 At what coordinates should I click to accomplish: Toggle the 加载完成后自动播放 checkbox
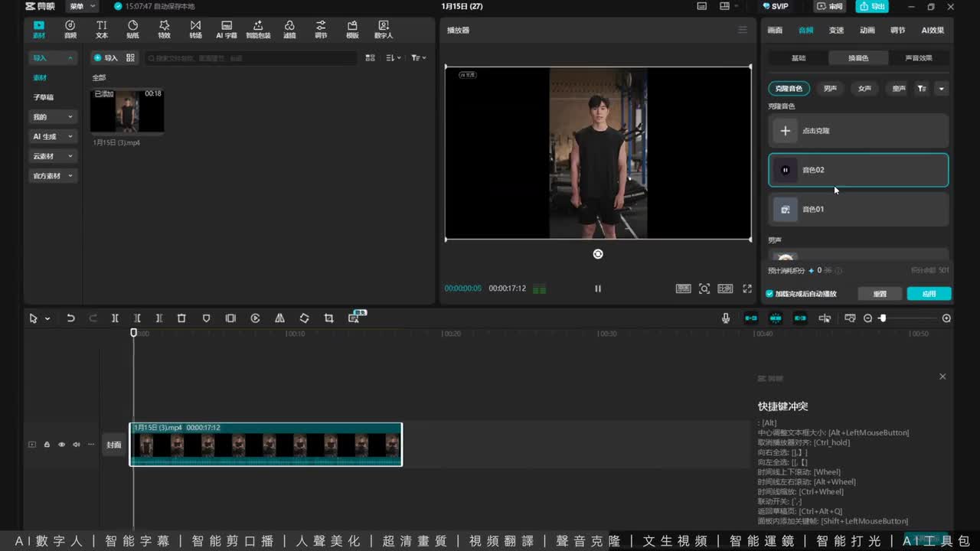pyautogui.click(x=770, y=294)
